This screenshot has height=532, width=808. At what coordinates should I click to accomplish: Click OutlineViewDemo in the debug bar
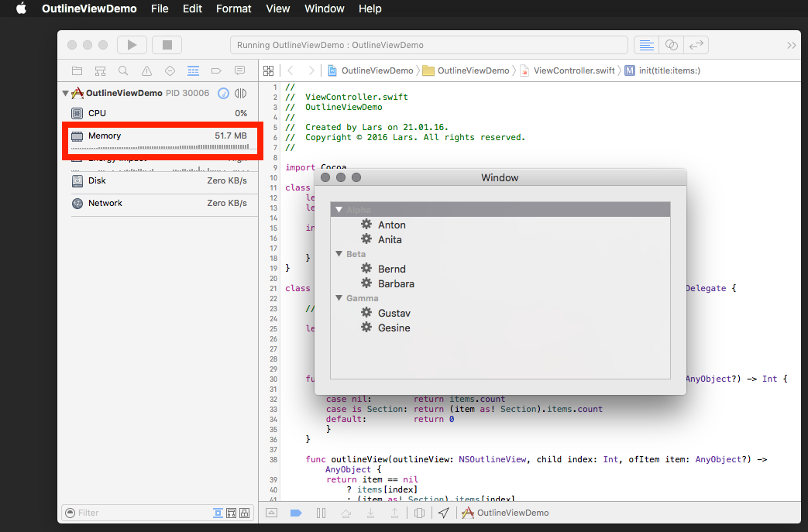pos(506,513)
